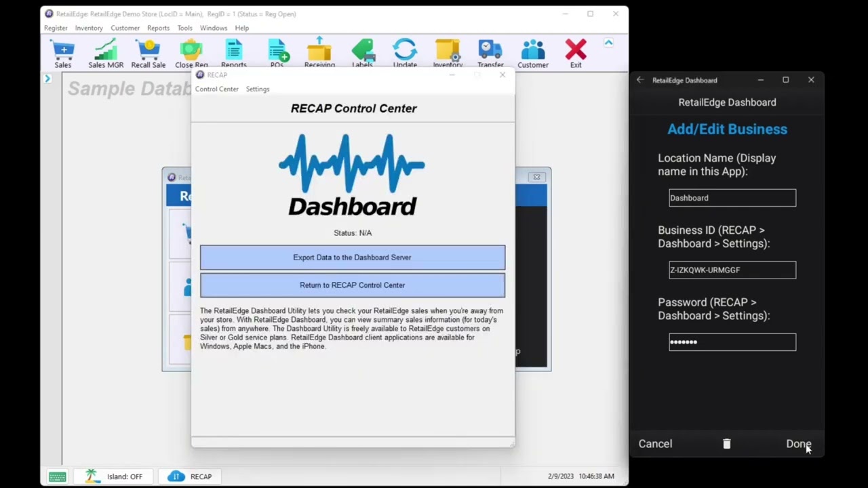868x488 pixels.
Task: Open the Inventory menu in the menu bar
Action: 89,28
